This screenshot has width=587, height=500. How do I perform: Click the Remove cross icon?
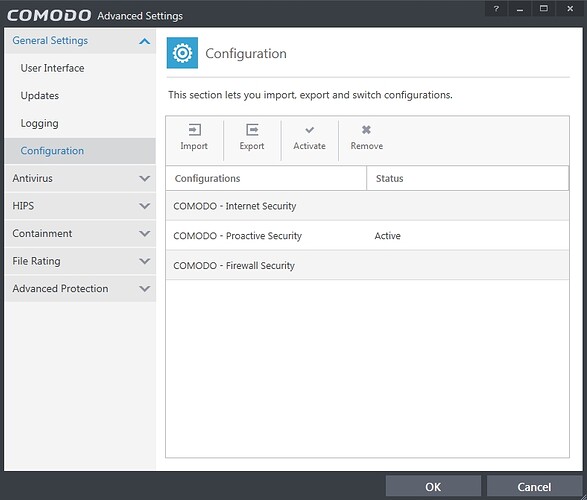367,129
